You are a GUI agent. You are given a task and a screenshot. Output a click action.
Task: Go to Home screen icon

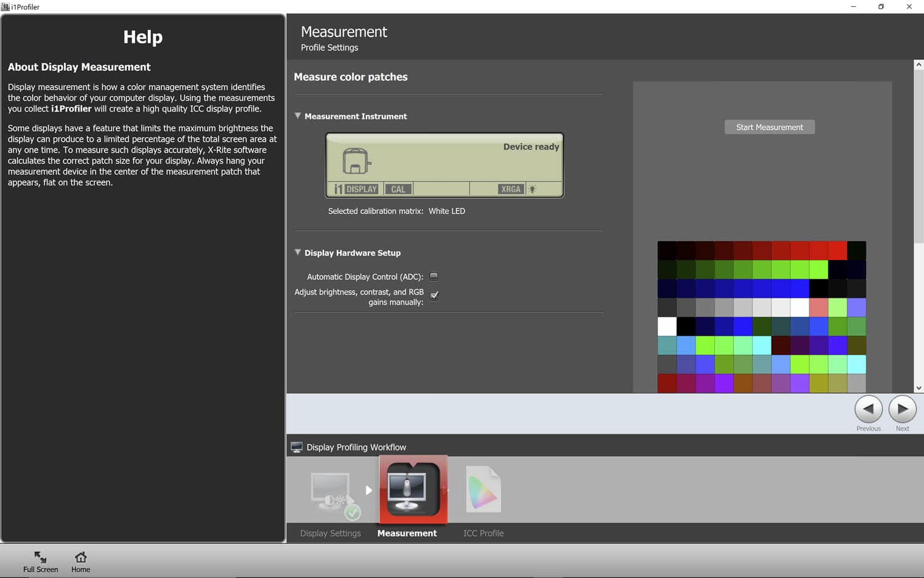81,557
